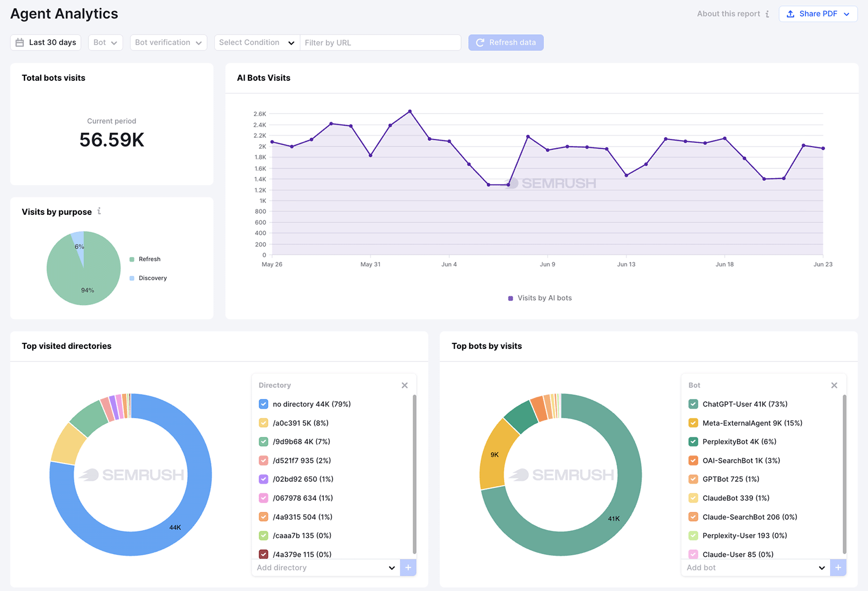The height and width of the screenshot is (591, 868).
Task: Close the Directory legend panel
Action: pos(404,385)
